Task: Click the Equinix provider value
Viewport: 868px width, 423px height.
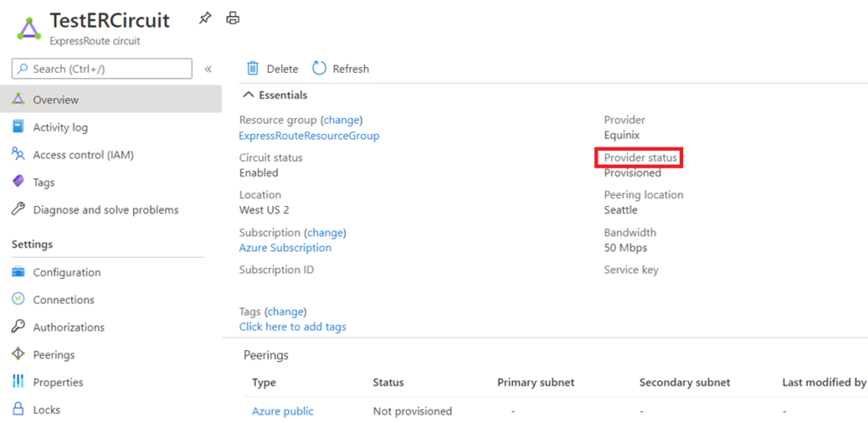Action: (x=621, y=135)
